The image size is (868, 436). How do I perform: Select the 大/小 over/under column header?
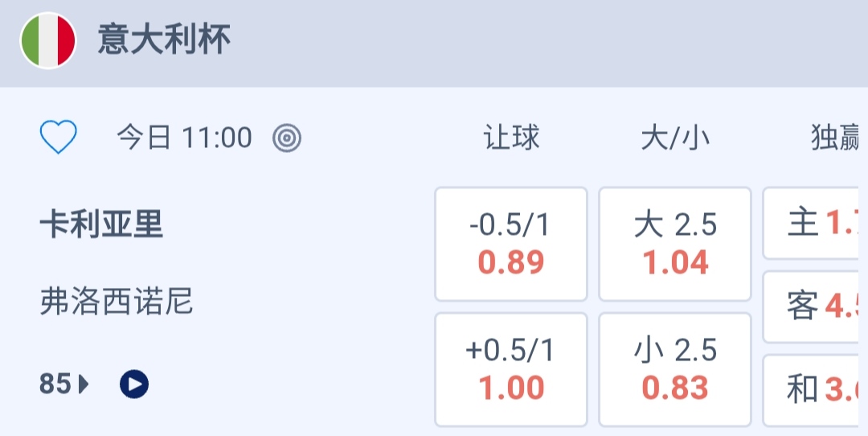click(675, 138)
